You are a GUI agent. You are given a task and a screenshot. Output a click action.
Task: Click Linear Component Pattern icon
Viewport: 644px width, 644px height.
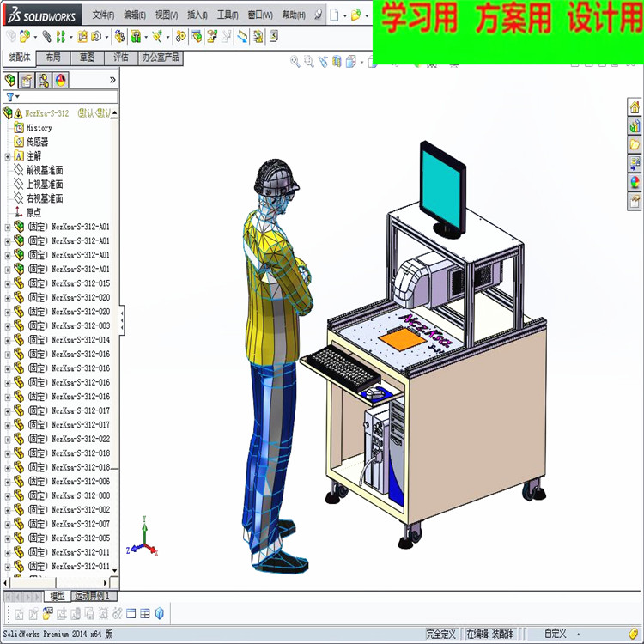click(x=60, y=37)
